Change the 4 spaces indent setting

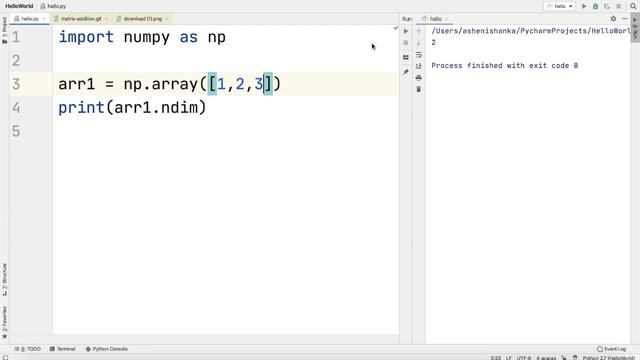point(546,358)
